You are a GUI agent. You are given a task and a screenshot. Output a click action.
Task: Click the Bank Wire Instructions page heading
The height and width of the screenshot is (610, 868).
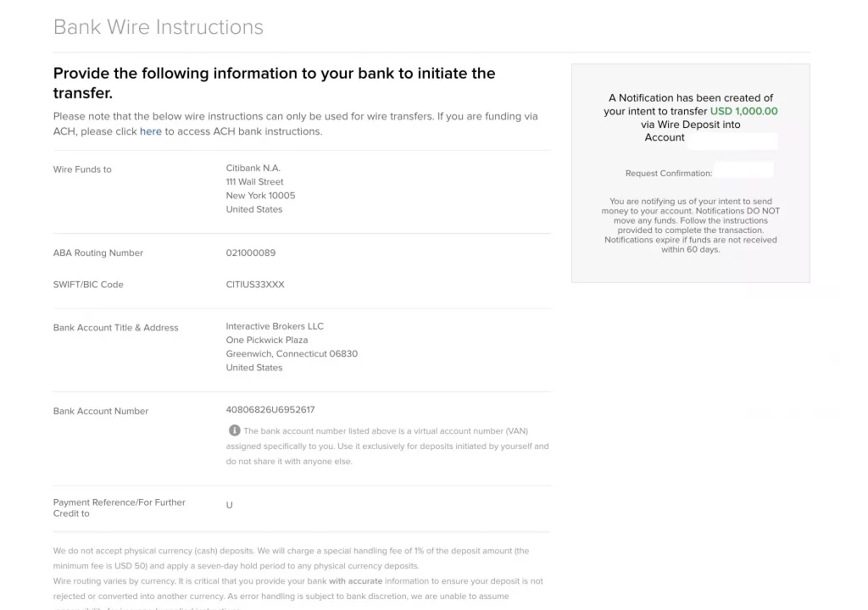159,27
